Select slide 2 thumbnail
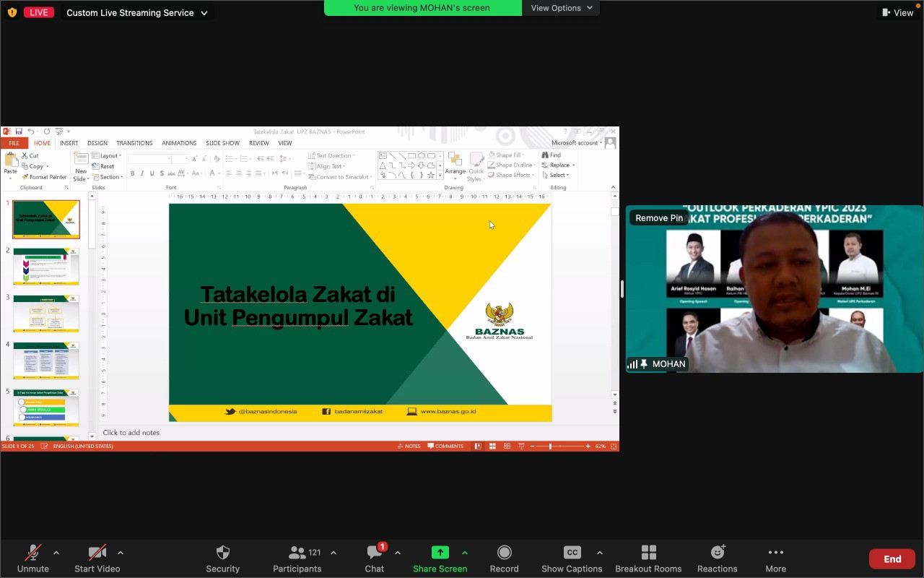Screen dimensions: 924x578 pyautogui.click(x=46, y=267)
